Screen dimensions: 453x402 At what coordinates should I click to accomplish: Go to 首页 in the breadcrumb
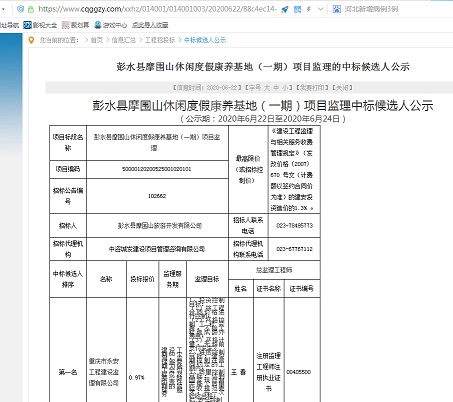[97, 40]
